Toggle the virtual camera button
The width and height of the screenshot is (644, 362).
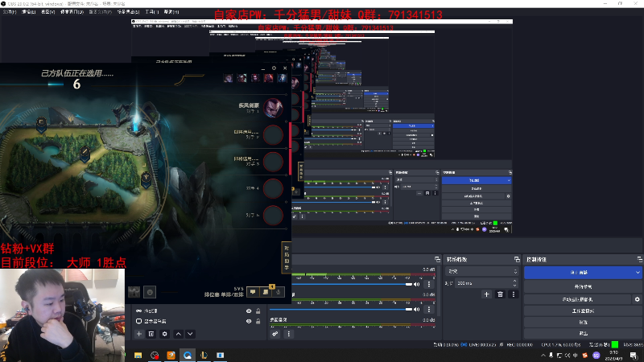[x=577, y=299]
